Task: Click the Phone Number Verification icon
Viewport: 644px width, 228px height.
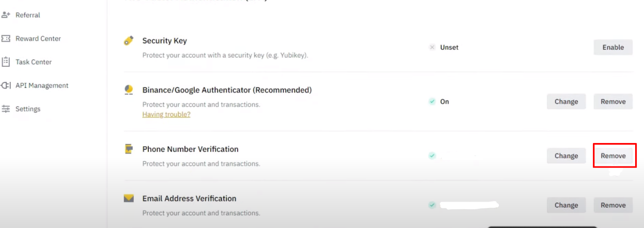Action: point(129,149)
